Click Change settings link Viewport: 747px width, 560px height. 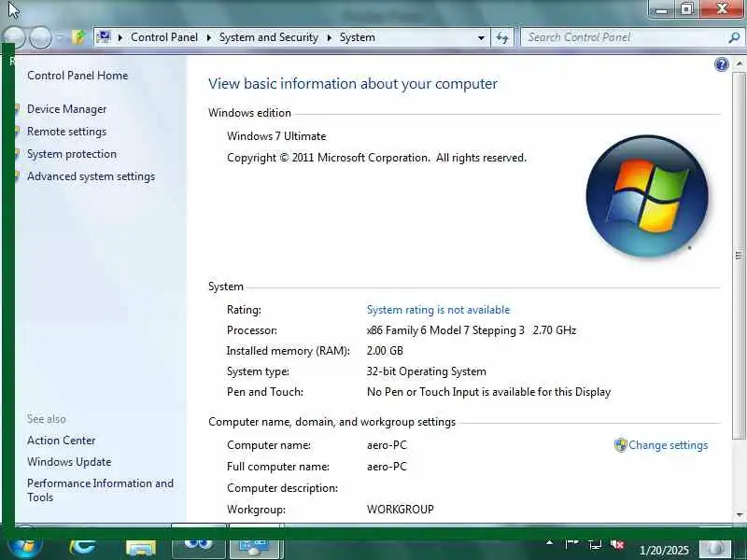coord(668,445)
